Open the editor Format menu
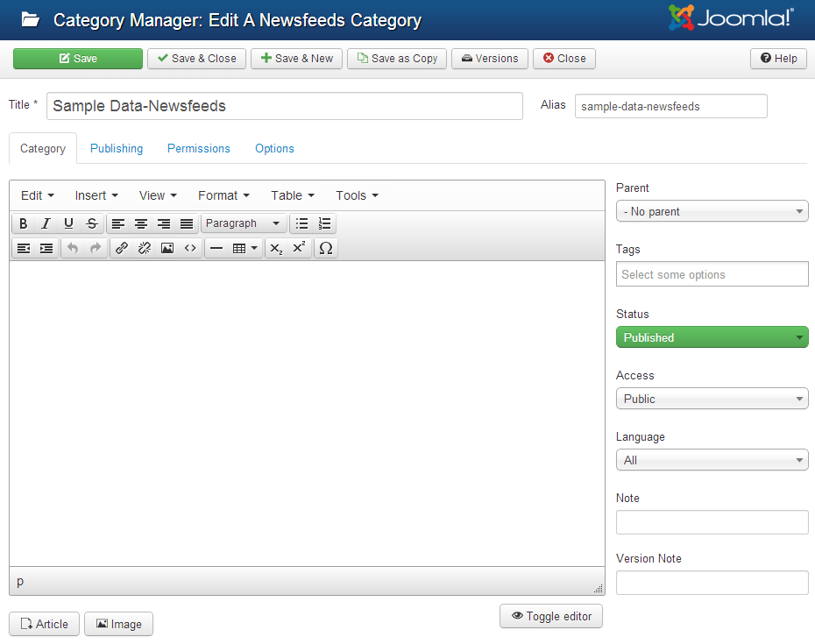815x644 pixels. tap(223, 195)
